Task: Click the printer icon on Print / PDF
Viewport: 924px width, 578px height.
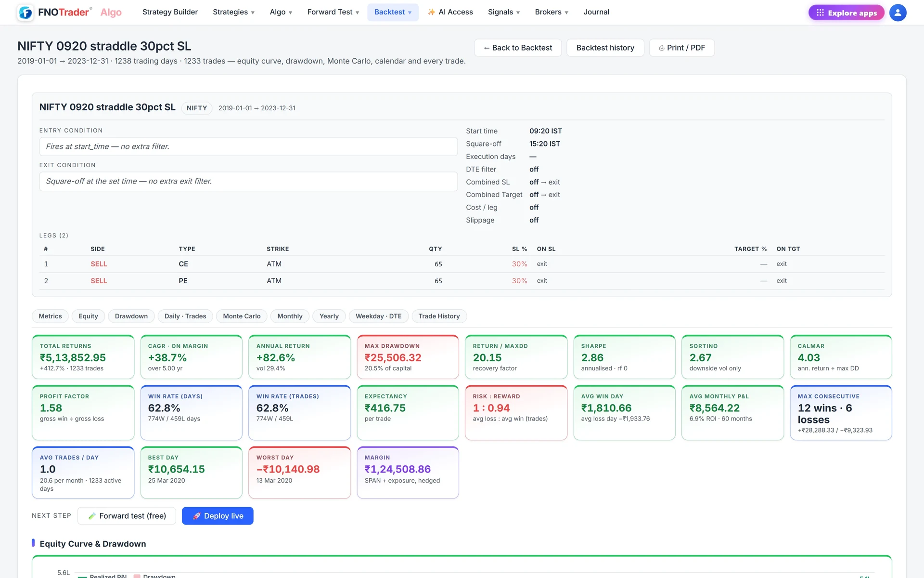Action: click(x=662, y=48)
